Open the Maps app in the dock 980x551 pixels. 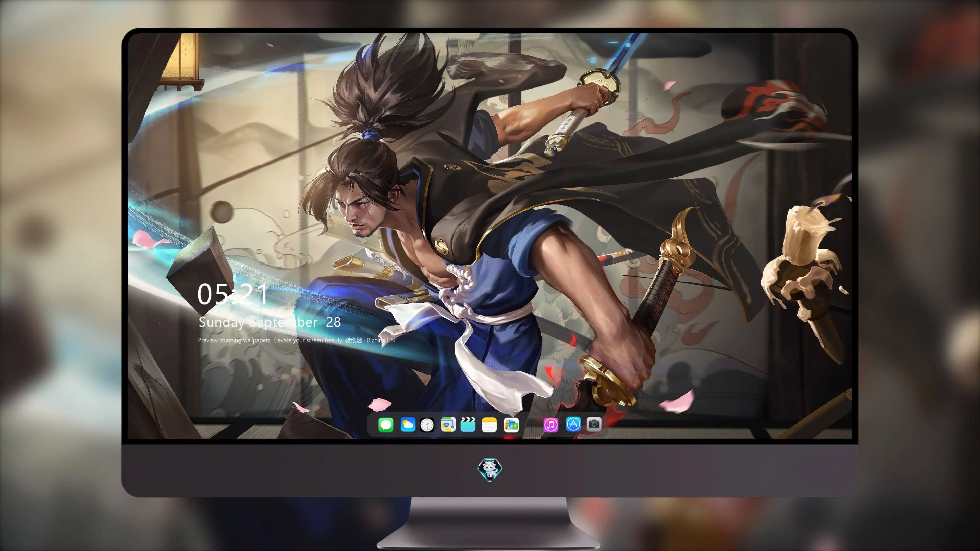pos(448,424)
